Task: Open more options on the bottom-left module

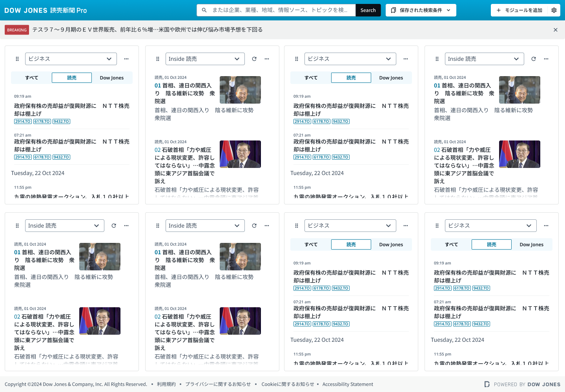Action: click(x=126, y=226)
